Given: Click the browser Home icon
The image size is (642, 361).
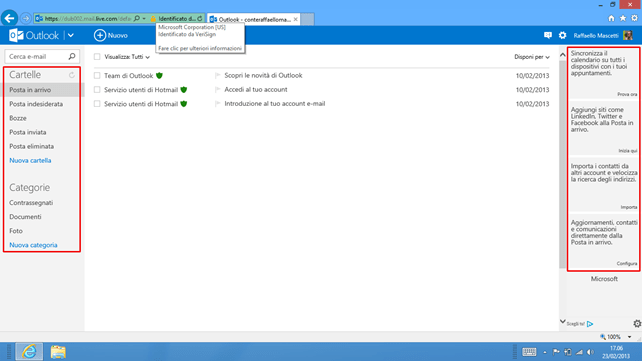Looking at the screenshot, I should click(x=611, y=18).
